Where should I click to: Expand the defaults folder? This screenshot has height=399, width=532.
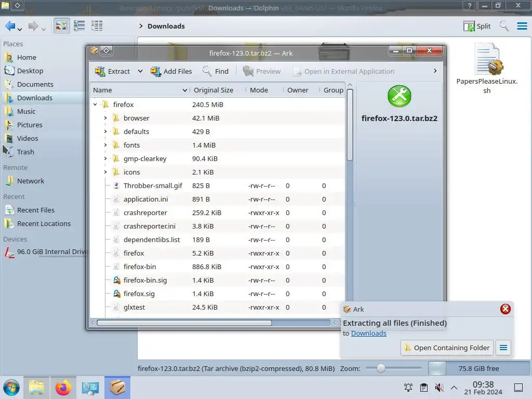click(105, 131)
